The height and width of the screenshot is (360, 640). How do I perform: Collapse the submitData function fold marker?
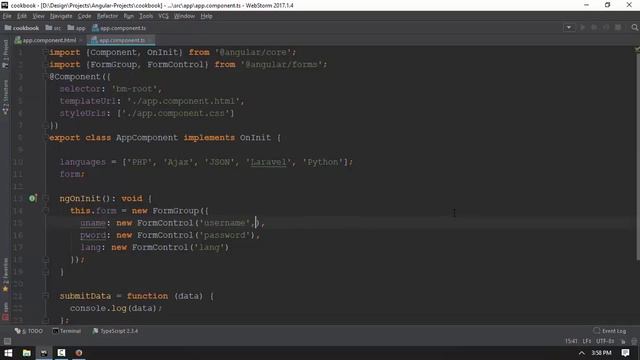pos(46,296)
